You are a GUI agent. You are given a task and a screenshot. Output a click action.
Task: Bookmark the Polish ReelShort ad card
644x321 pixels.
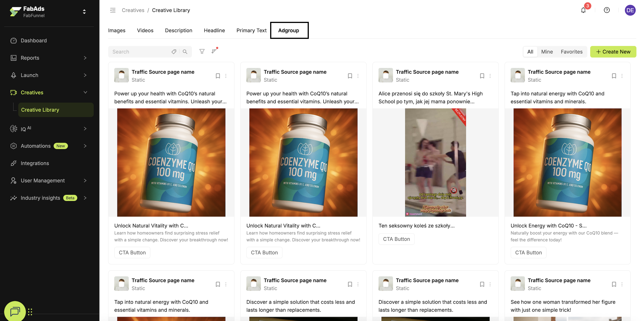[x=482, y=76]
